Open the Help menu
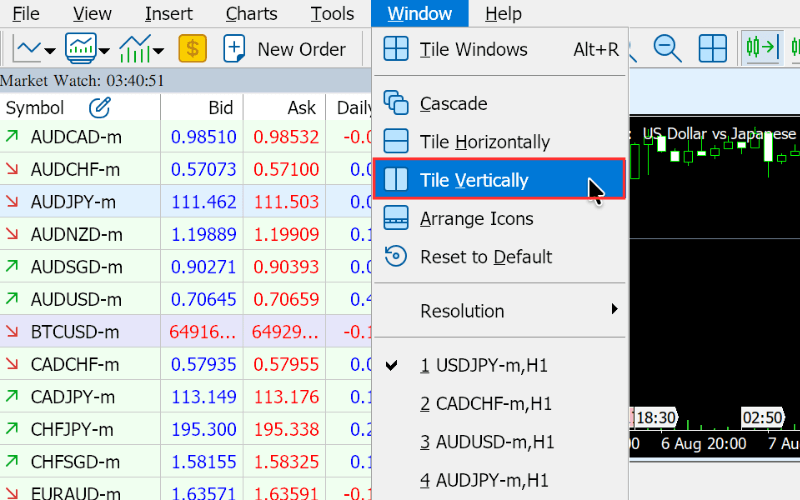Image resolution: width=800 pixels, height=500 pixels. tap(503, 13)
